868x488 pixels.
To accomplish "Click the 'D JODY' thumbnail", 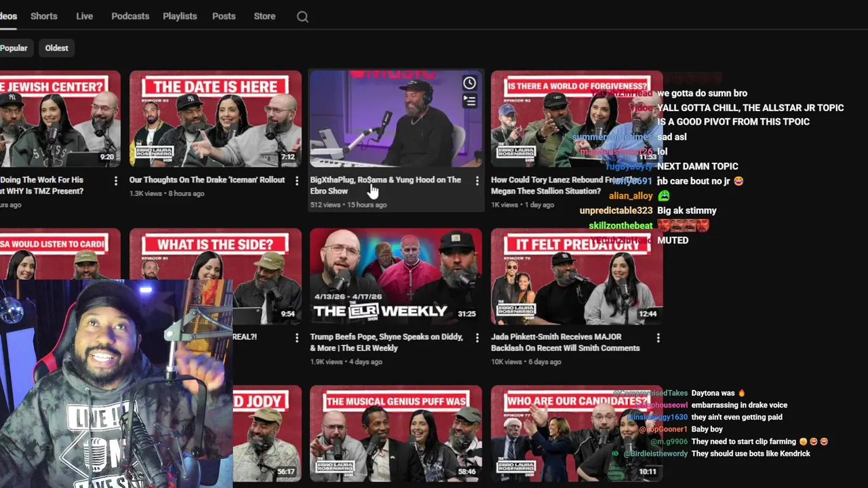I will [267, 434].
